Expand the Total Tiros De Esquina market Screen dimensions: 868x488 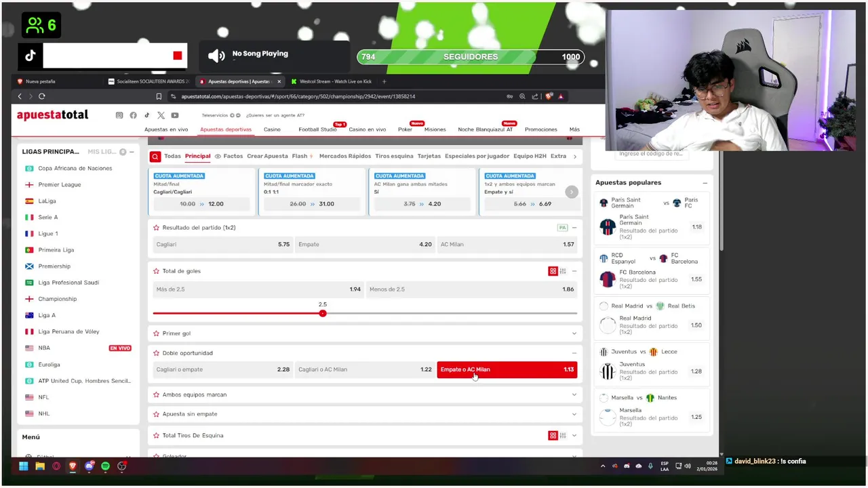coord(574,436)
